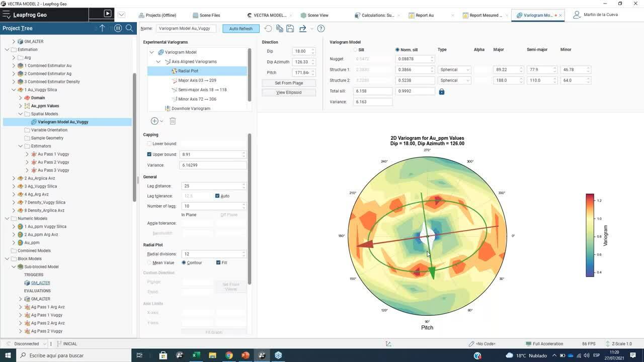
Task: Open the tab list dropdown arrow
Action: 121,15
